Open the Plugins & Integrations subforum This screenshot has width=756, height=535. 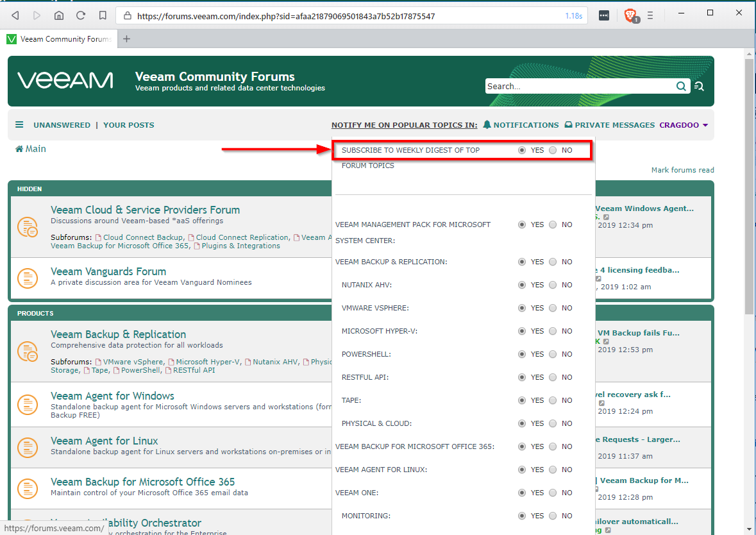pos(240,246)
